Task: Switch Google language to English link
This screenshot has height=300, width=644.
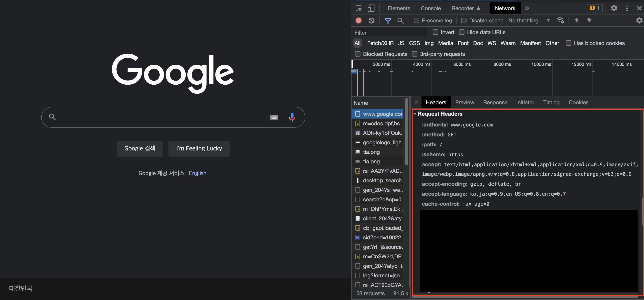Action: click(197, 173)
